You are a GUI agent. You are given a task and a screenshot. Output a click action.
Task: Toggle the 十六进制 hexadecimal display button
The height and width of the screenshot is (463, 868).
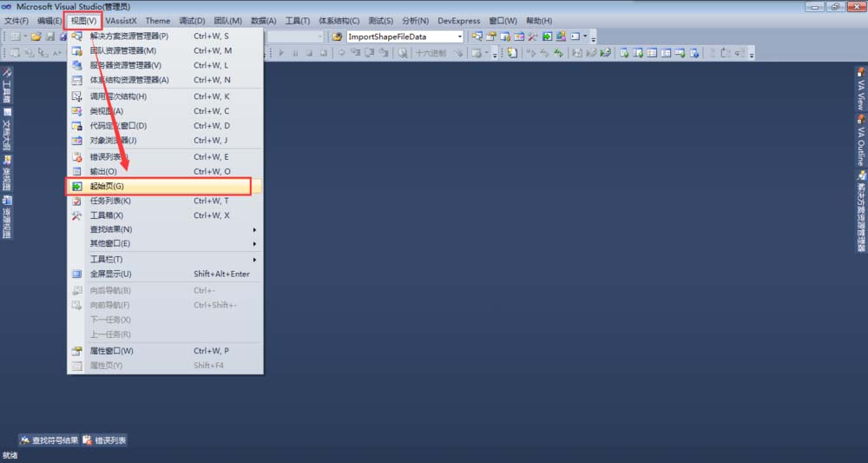(431, 53)
